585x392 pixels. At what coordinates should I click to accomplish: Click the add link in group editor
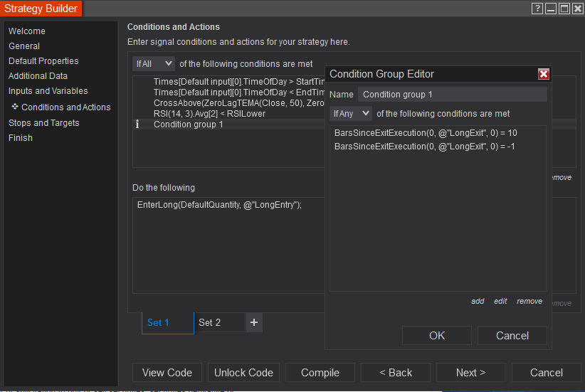tap(478, 301)
